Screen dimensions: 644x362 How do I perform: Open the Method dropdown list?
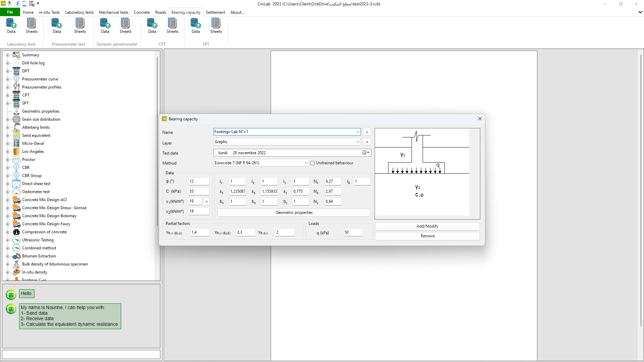(x=306, y=163)
